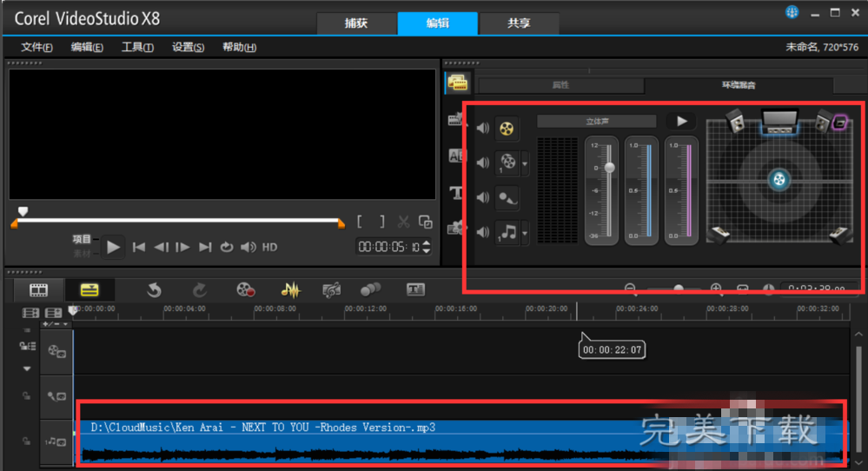The width and height of the screenshot is (868, 471).
Task: Select the voice track in sound mixer
Action: coord(507,197)
